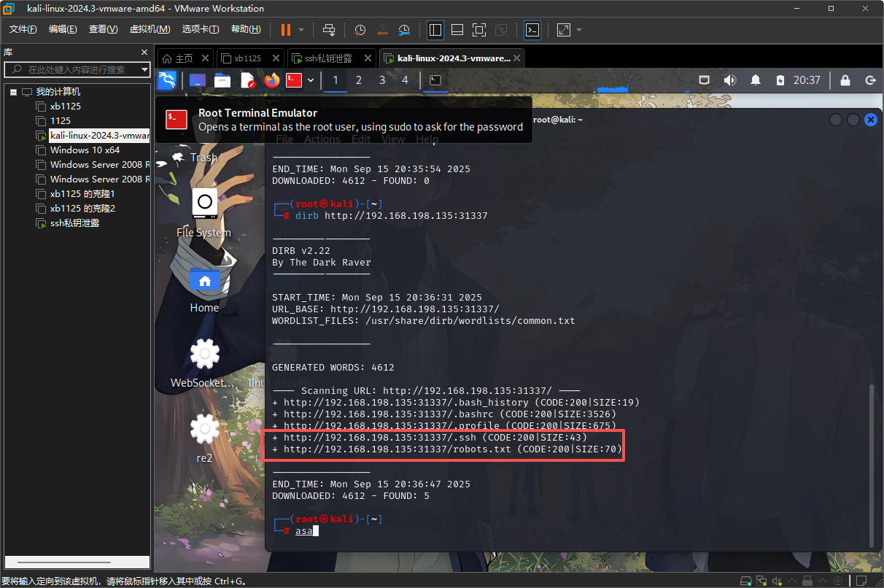The image size is (884, 588).
Task: Collapse the 我的计算机 tree node
Action: 14,92
